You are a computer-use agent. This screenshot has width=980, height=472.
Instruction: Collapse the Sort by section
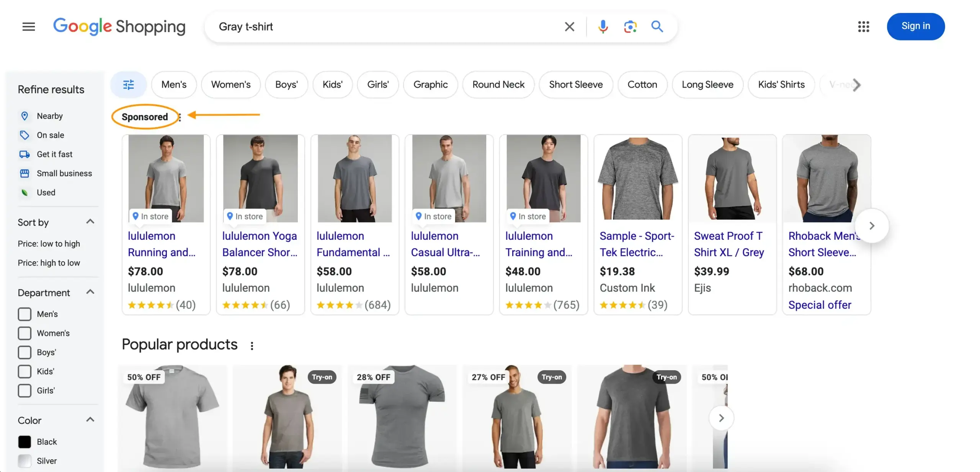click(90, 222)
